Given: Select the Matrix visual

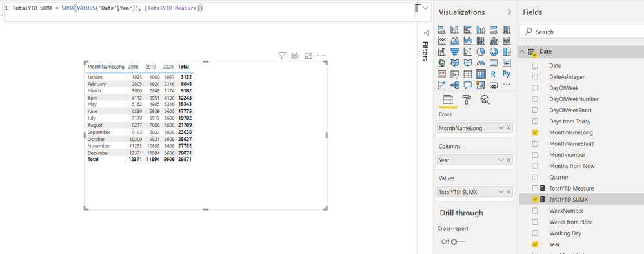Looking at the screenshot, I should pos(481,74).
